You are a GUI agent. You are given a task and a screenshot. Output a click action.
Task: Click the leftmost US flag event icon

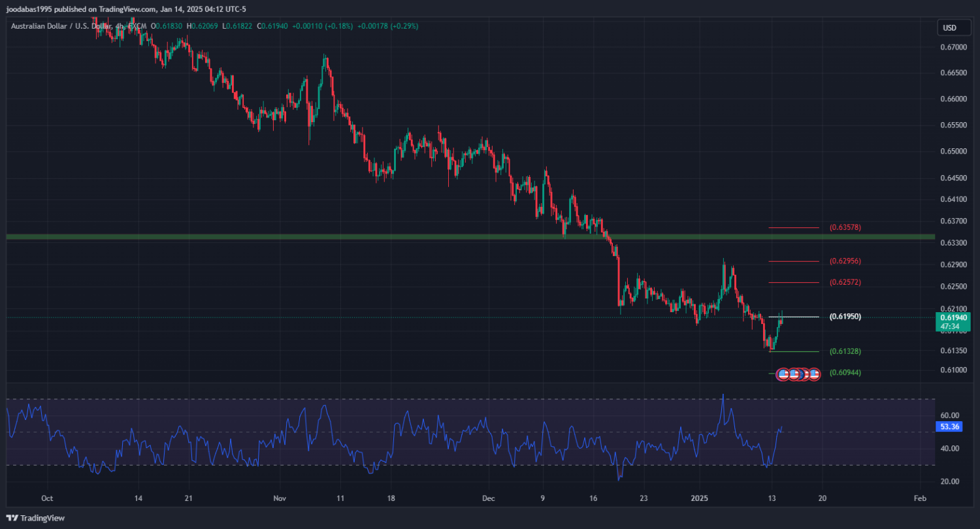click(x=783, y=374)
